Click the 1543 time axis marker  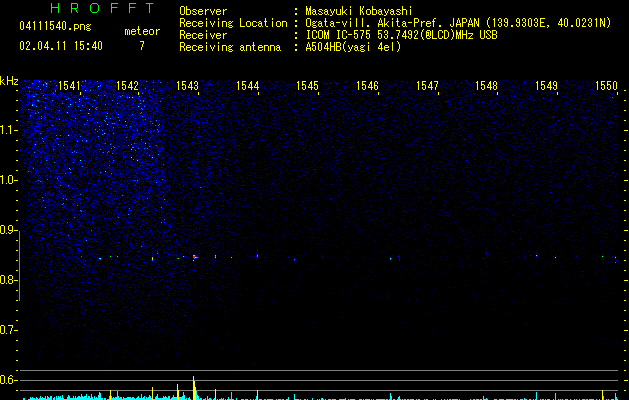[x=187, y=86]
